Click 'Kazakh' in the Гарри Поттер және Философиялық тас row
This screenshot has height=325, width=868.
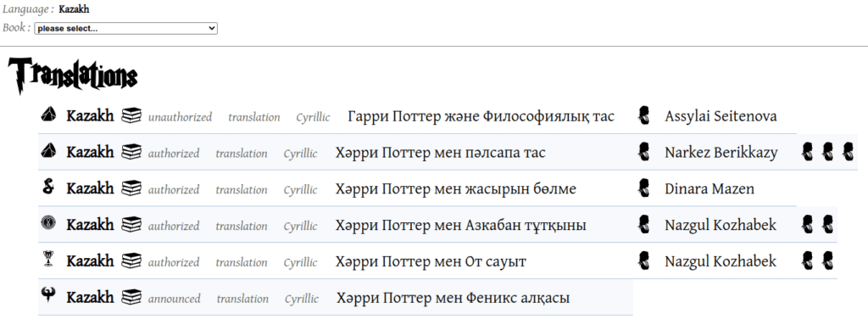90,116
